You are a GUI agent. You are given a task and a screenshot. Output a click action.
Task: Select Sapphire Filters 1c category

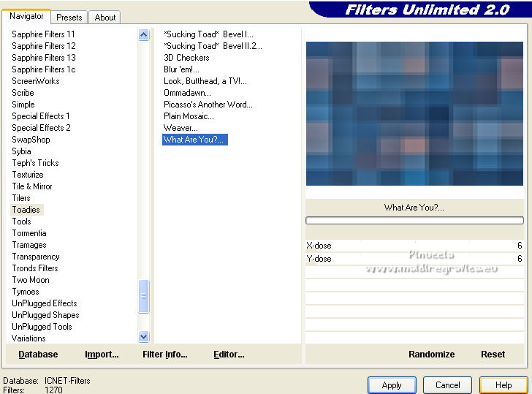(x=43, y=69)
